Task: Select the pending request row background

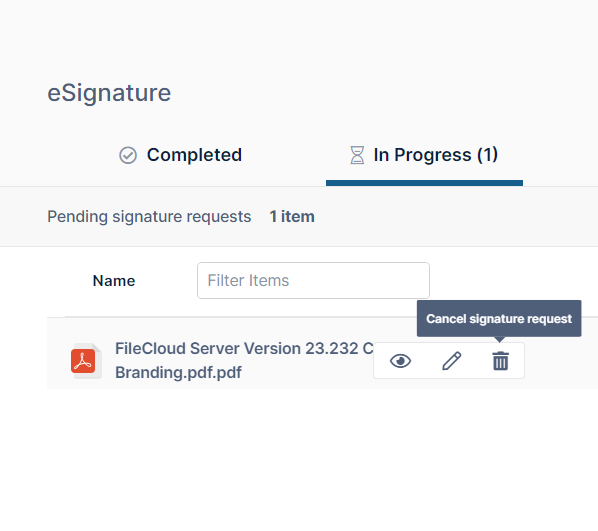Action: click(x=322, y=353)
